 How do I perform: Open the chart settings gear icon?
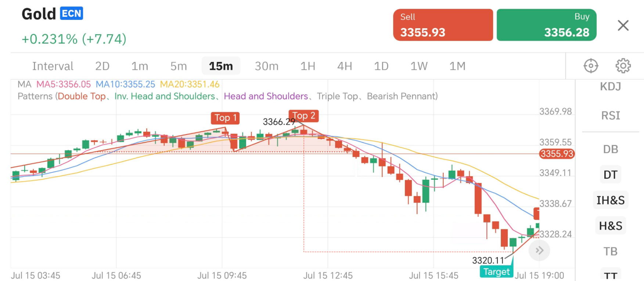coord(623,65)
